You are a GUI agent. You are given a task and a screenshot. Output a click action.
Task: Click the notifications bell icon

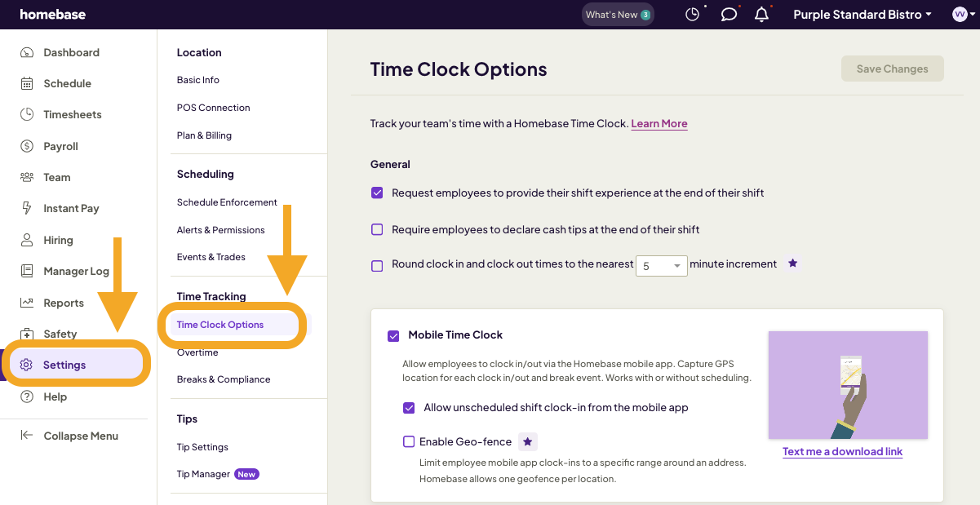761,14
